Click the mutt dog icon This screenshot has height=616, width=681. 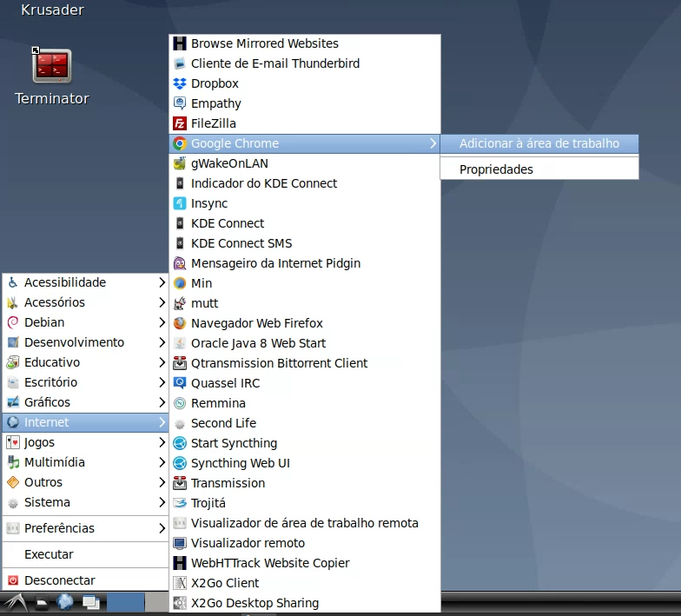(x=179, y=303)
